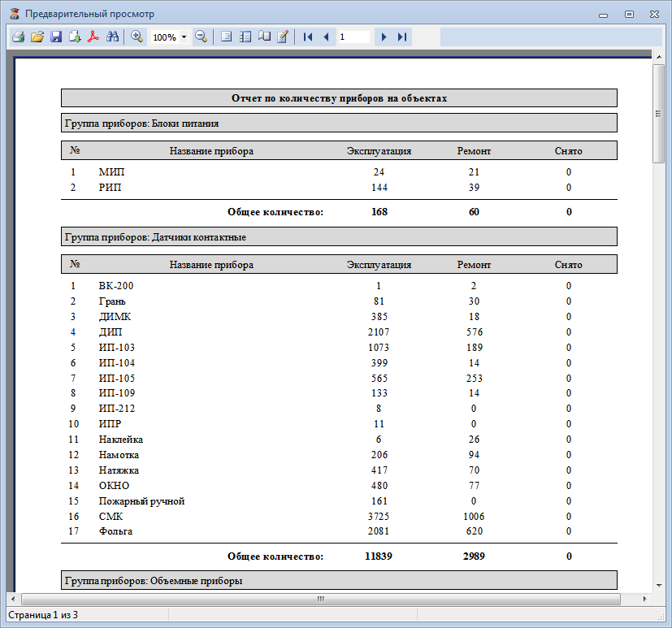Viewport: 672px width, 628px height.
Task: Edit the page with the pencil icon
Action: click(x=283, y=37)
